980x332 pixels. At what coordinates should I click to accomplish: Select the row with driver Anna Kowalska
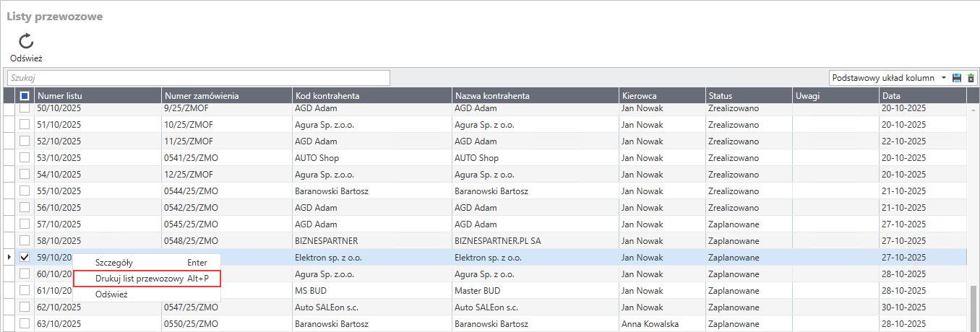click(650, 324)
